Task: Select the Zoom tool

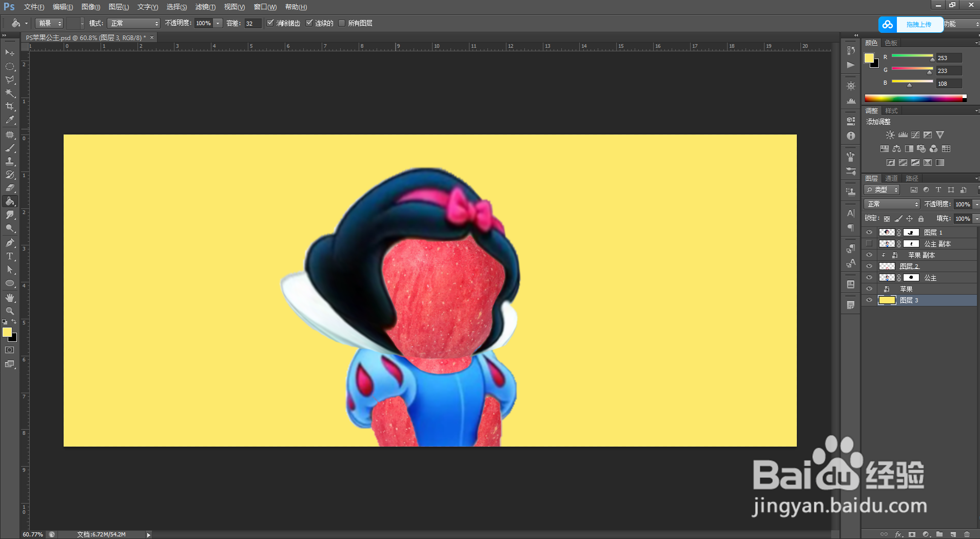Action: pyautogui.click(x=10, y=311)
